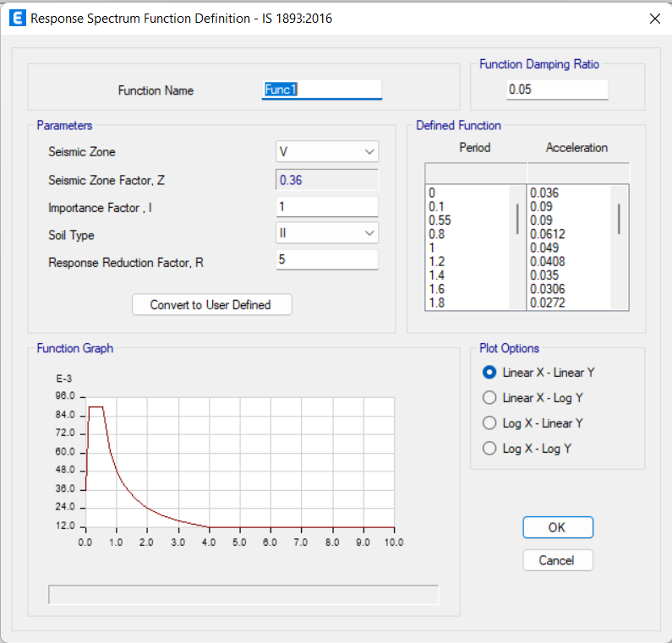Click the Period column header
The height and width of the screenshot is (643, 672).
(x=474, y=147)
